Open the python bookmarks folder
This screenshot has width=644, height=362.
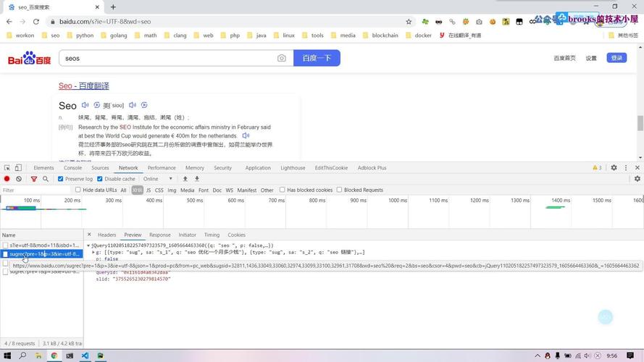(x=80, y=35)
